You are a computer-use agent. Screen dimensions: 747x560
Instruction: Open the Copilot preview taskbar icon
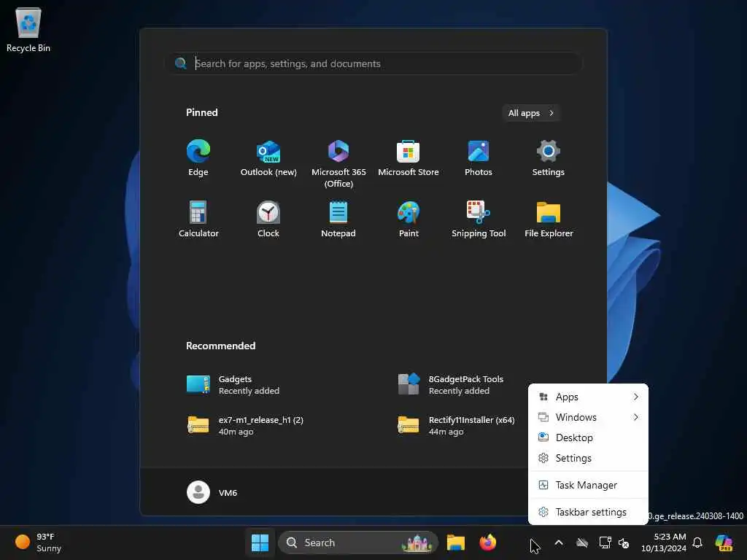724,542
